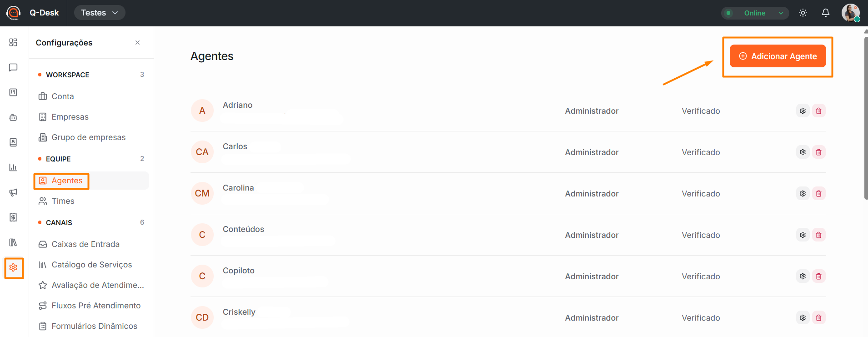The height and width of the screenshot is (337, 868).
Task: Open the Online status dropdown
Action: [x=755, y=13]
